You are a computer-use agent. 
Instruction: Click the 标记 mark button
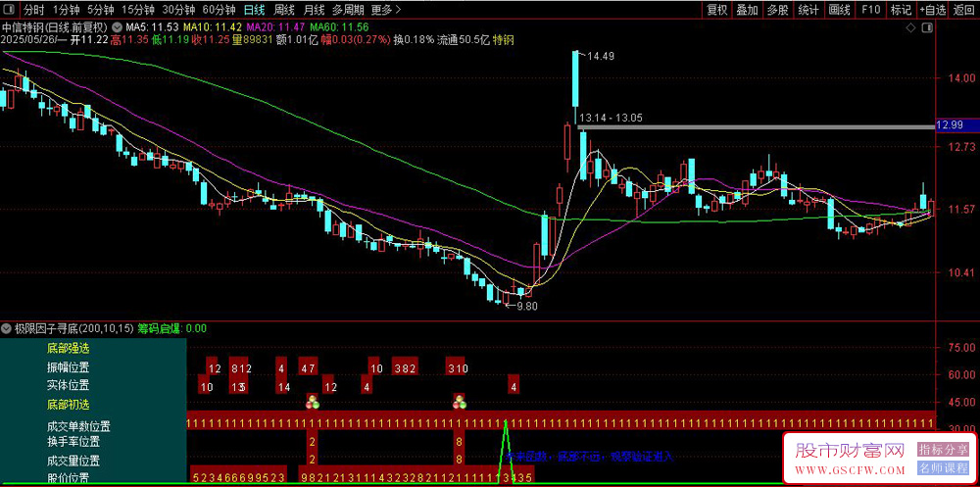tap(902, 10)
